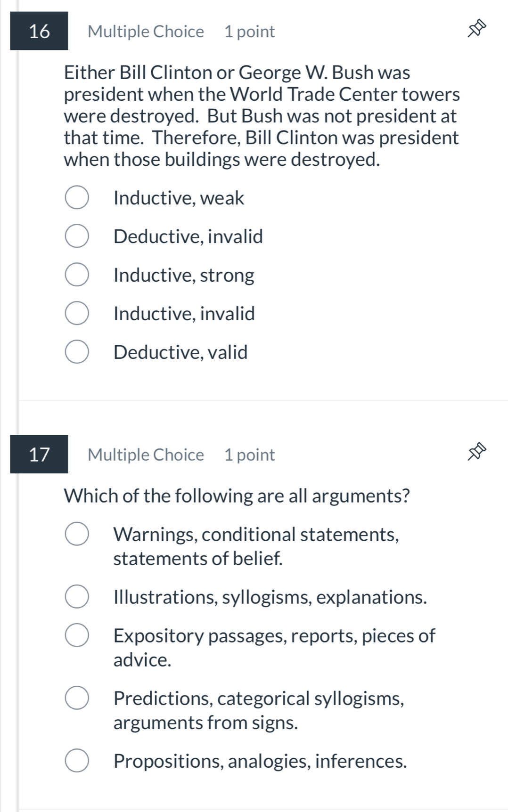This screenshot has height=812, width=508.
Task: Pick 'Expository passages, reports, pieces of advice'
Action: (x=77, y=635)
